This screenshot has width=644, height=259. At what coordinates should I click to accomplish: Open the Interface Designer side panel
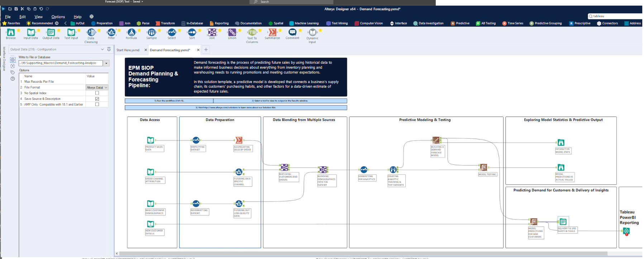(4, 58)
